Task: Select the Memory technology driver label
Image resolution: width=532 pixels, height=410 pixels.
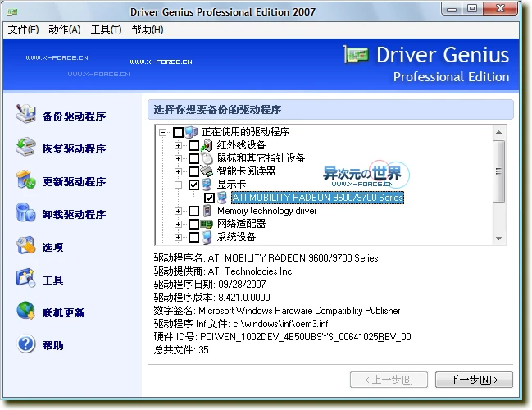Action: click(x=267, y=211)
